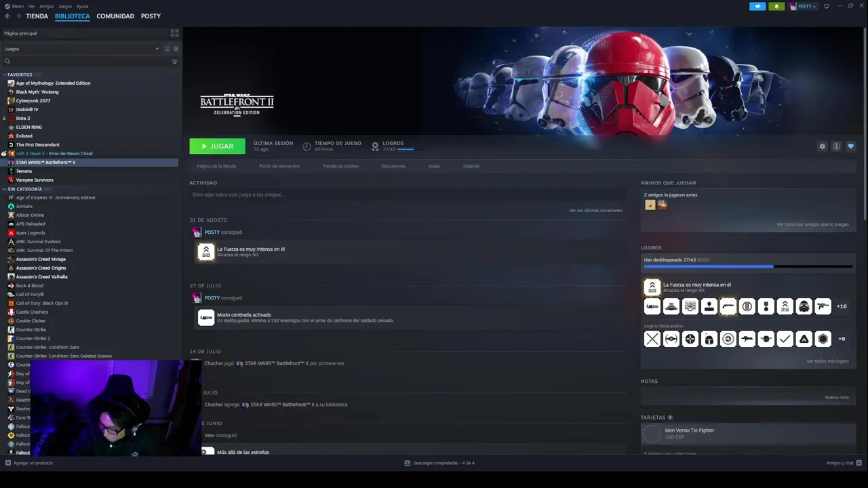868x488 pixels.
Task: Open the Ver menu
Action: point(32,6)
